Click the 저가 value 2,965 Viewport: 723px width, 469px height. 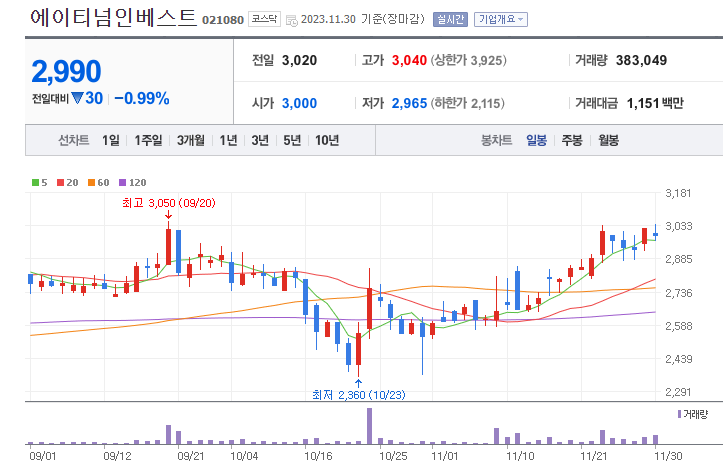pos(409,103)
